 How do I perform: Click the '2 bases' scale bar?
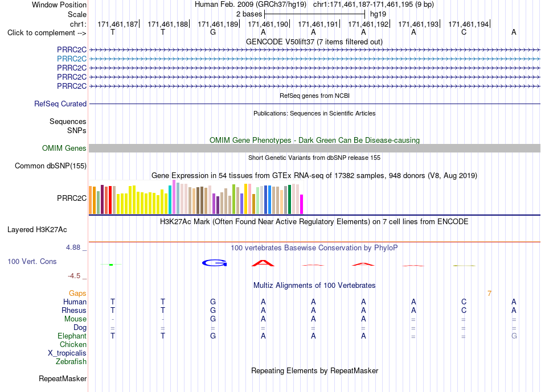tap(315, 14)
